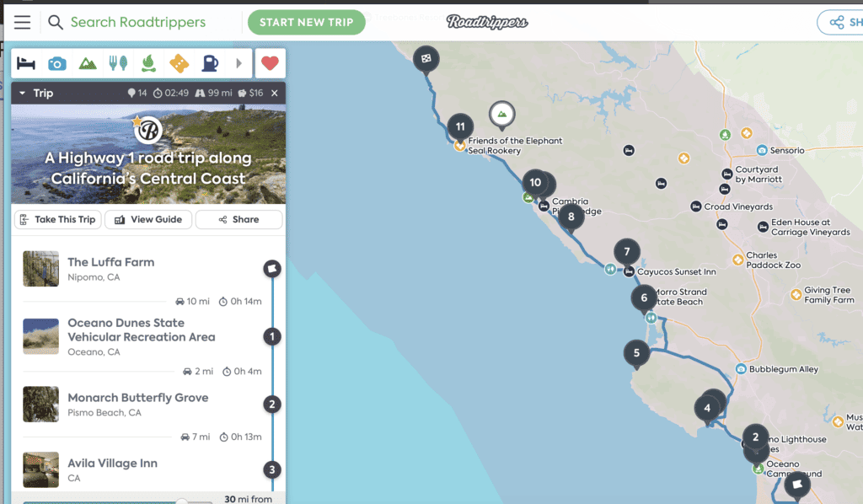863x504 pixels.
Task: Click the white mountain map pin
Action: (x=502, y=115)
